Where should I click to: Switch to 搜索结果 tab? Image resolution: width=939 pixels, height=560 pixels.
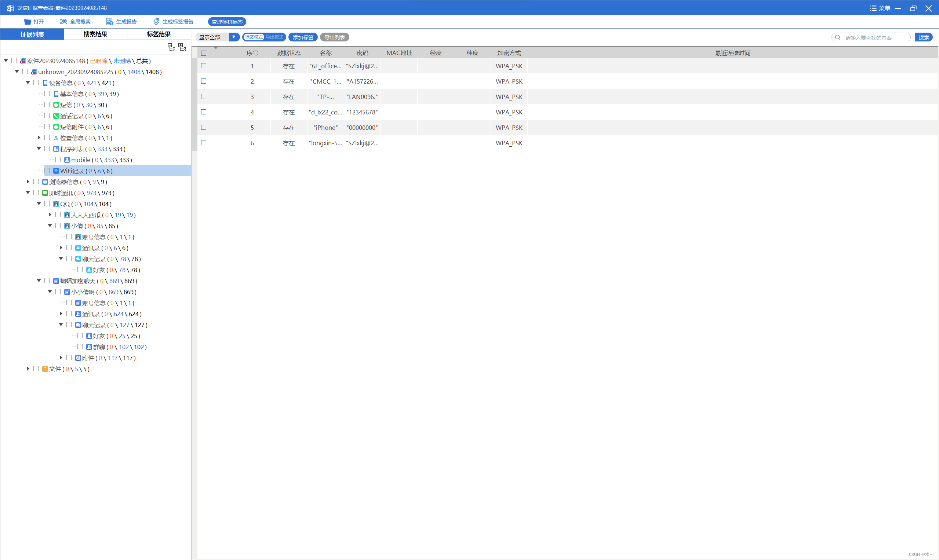(95, 34)
